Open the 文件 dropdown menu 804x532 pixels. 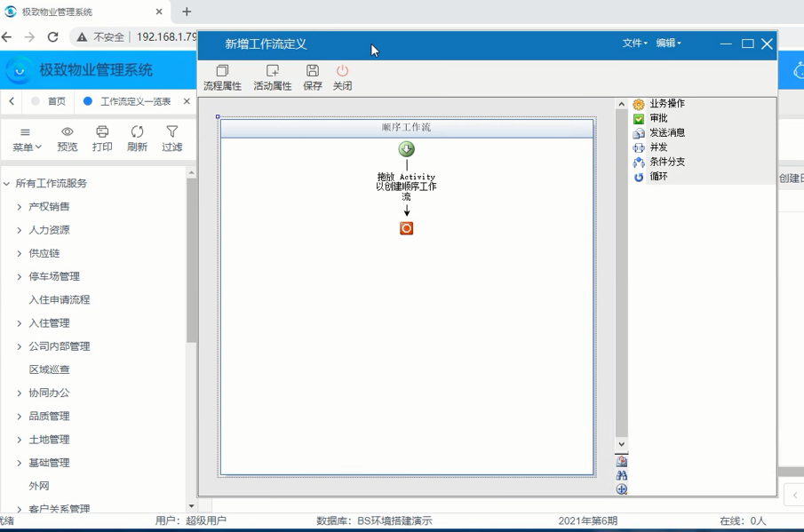coord(635,43)
